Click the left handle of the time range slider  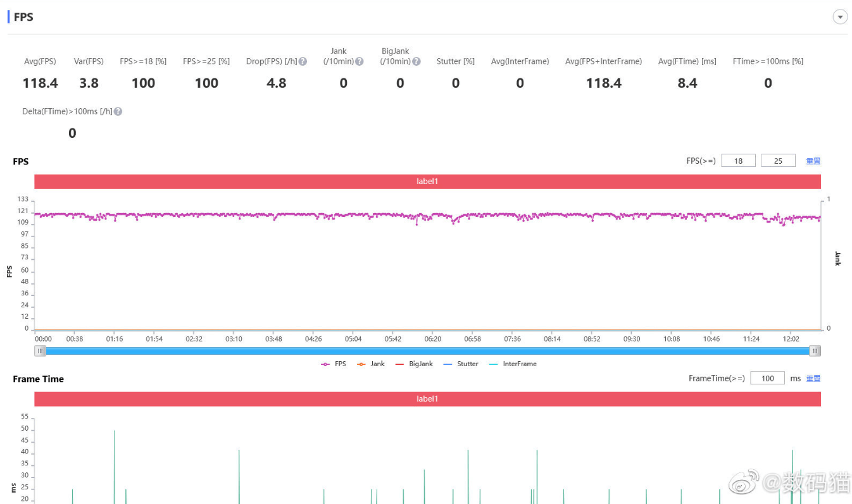(x=40, y=350)
